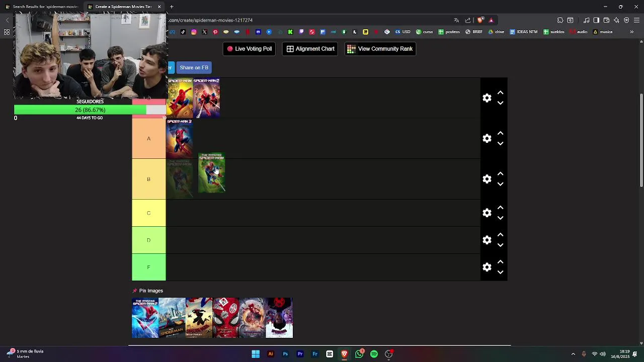Pick Spider-Man Homecoming poster from pool
The image size is (644, 362).
pos(172,318)
